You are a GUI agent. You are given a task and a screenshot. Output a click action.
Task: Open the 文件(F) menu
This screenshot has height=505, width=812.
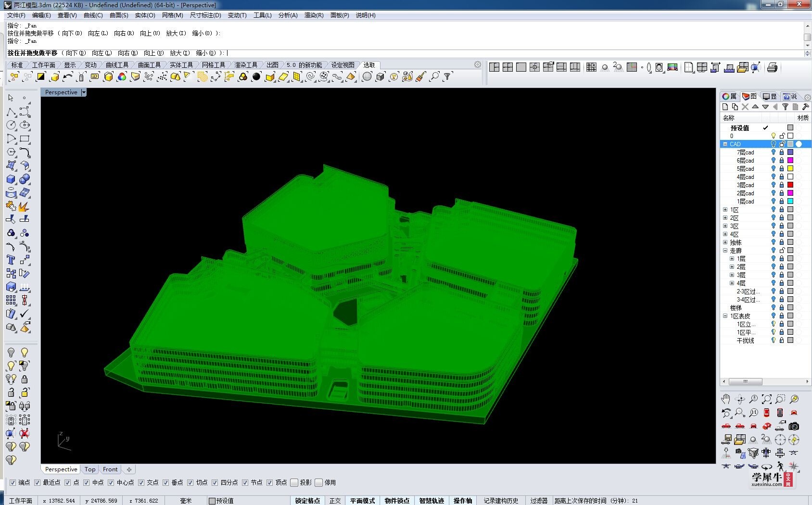pos(16,15)
